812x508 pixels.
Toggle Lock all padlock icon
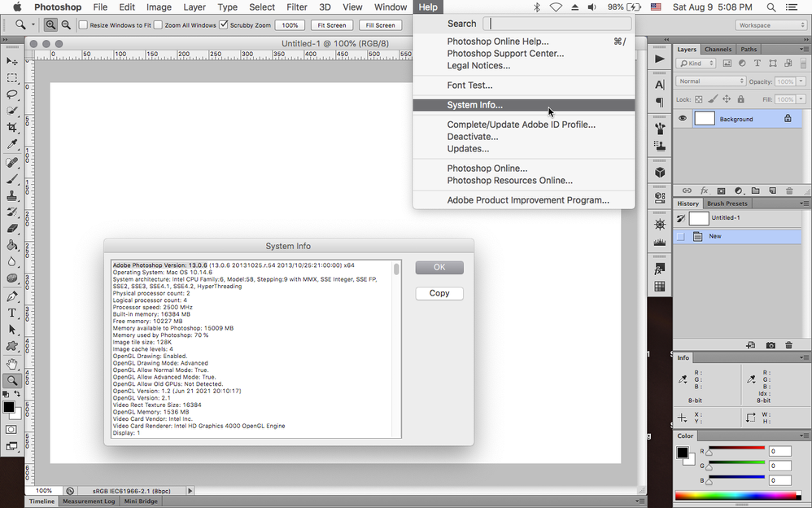pyautogui.click(x=740, y=99)
